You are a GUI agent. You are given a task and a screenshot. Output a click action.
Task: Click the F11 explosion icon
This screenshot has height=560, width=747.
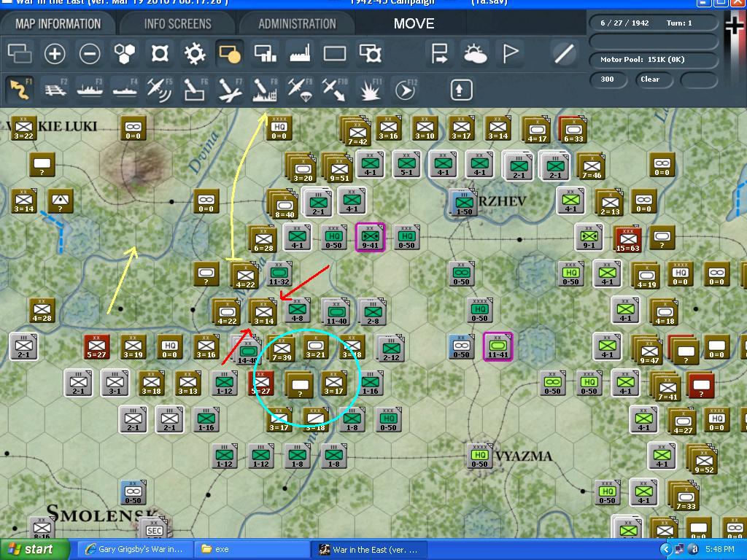tap(370, 90)
